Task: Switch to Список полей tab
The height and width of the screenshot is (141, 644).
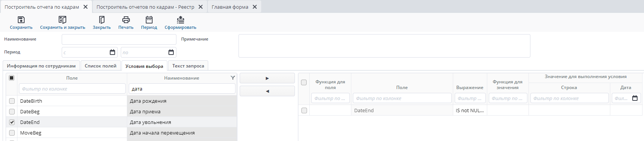Action: (x=101, y=66)
